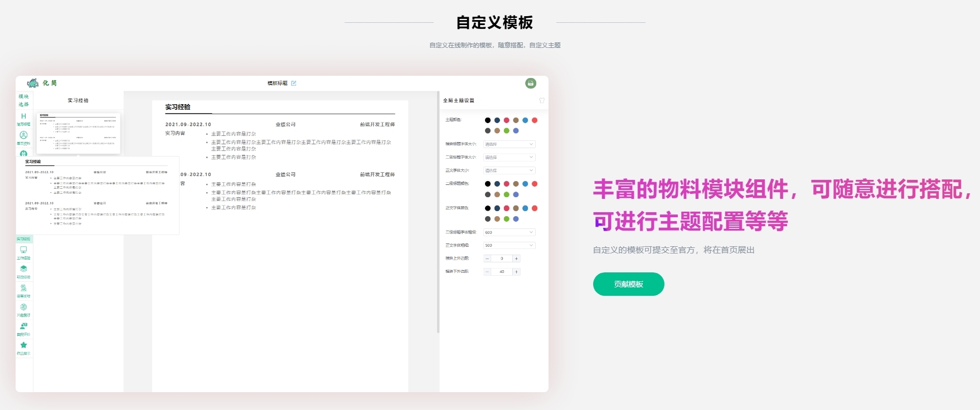Pick black swatch in 主题颜色
This screenshot has width=980, height=410.
click(x=488, y=120)
